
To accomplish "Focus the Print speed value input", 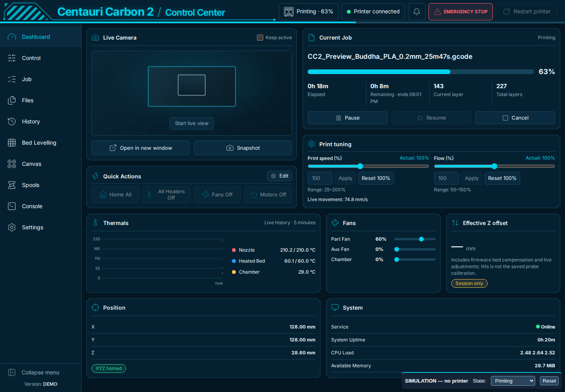I will click(x=320, y=178).
